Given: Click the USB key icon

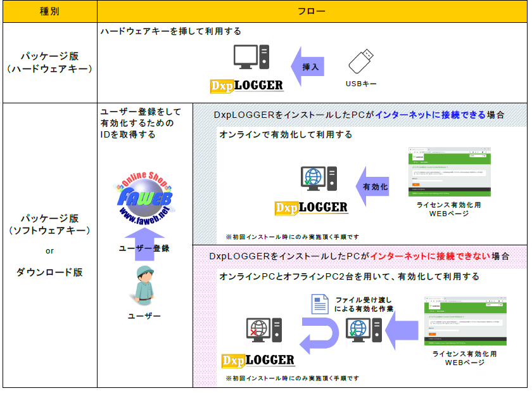Looking at the screenshot, I should coord(362,63).
